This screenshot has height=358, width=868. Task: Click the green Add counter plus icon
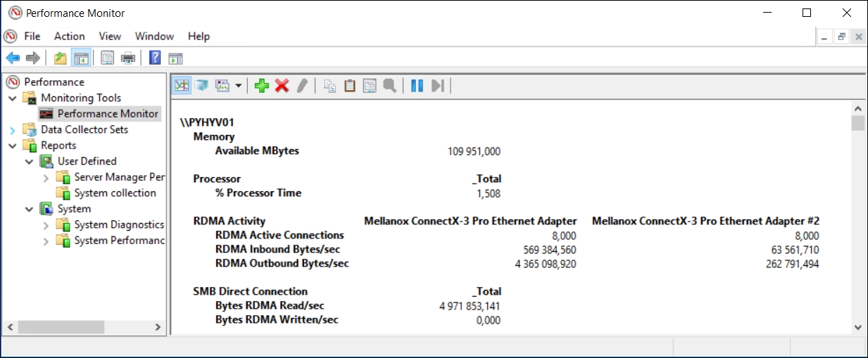[262, 86]
